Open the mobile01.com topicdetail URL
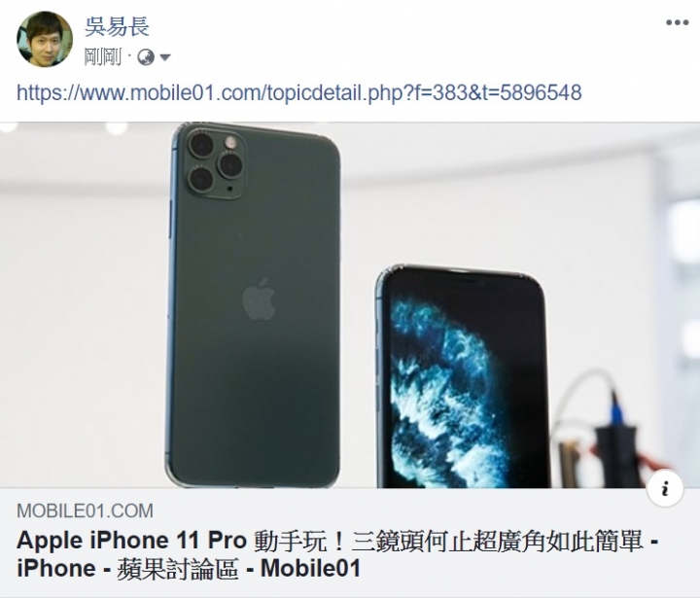The height and width of the screenshot is (598, 700). pyautogui.click(x=299, y=93)
